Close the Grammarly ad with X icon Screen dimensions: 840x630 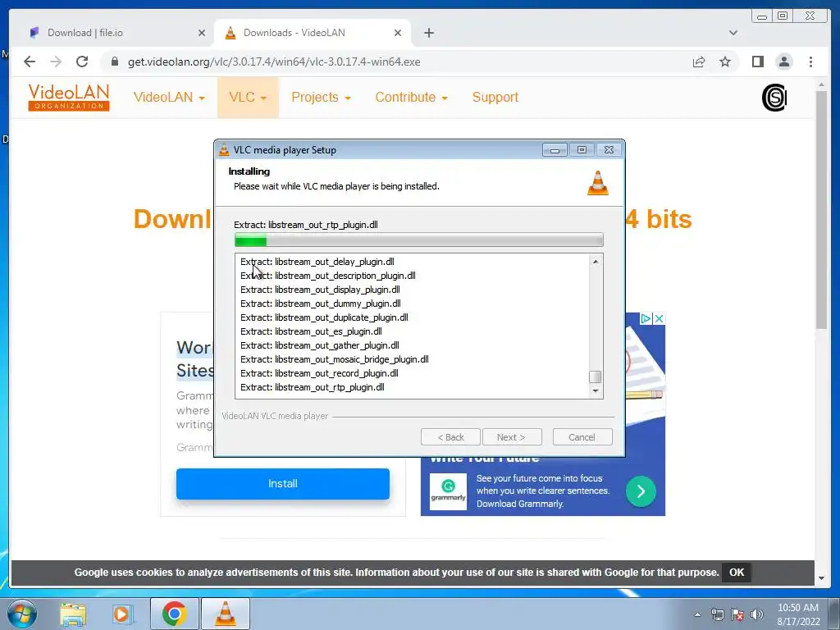[659, 319]
